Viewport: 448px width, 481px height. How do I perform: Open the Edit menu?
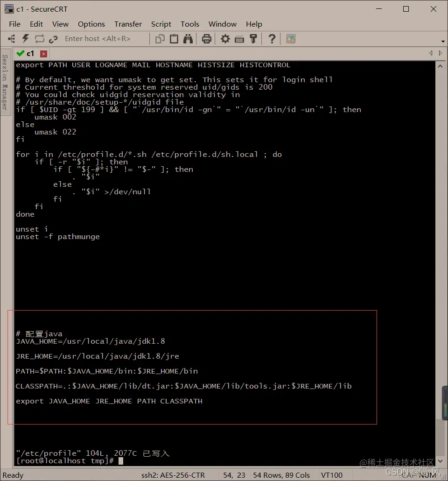(36, 24)
